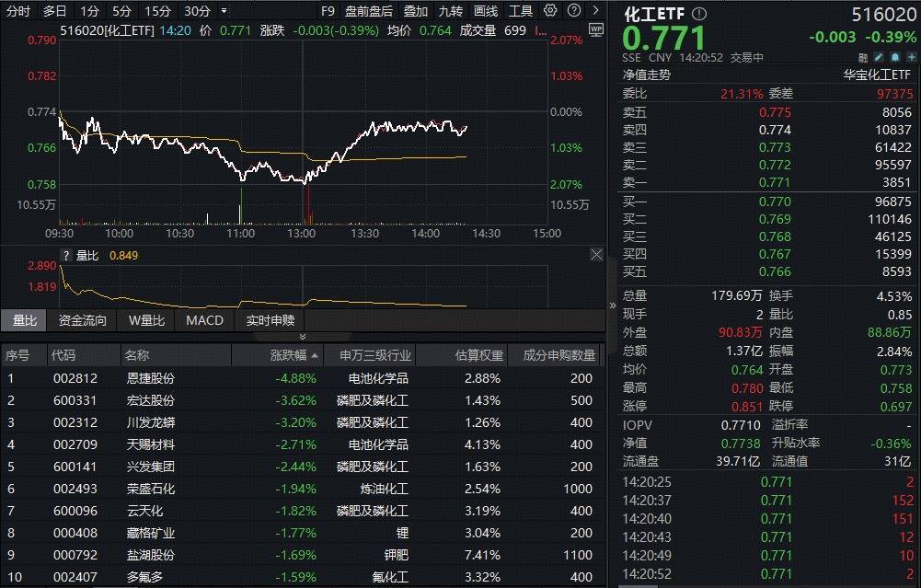Close the 量比 indicator sub-panel
The height and width of the screenshot is (588, 921).
[x=596, y=255]
